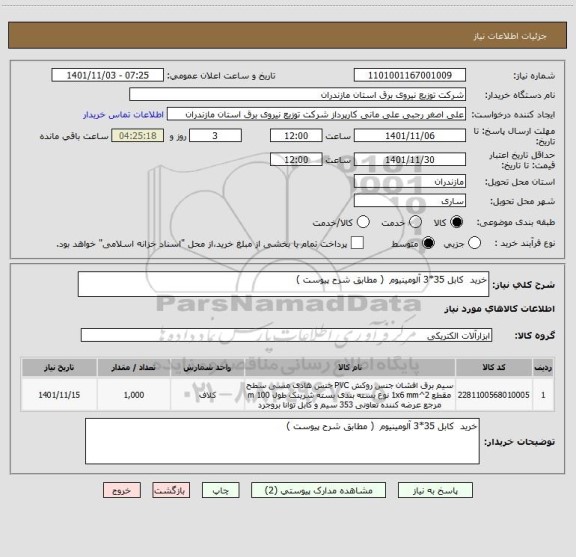Viewport: 576px width, 557px height.
Task: Click the need number field 1101001167001009
Action: point(410,75)
